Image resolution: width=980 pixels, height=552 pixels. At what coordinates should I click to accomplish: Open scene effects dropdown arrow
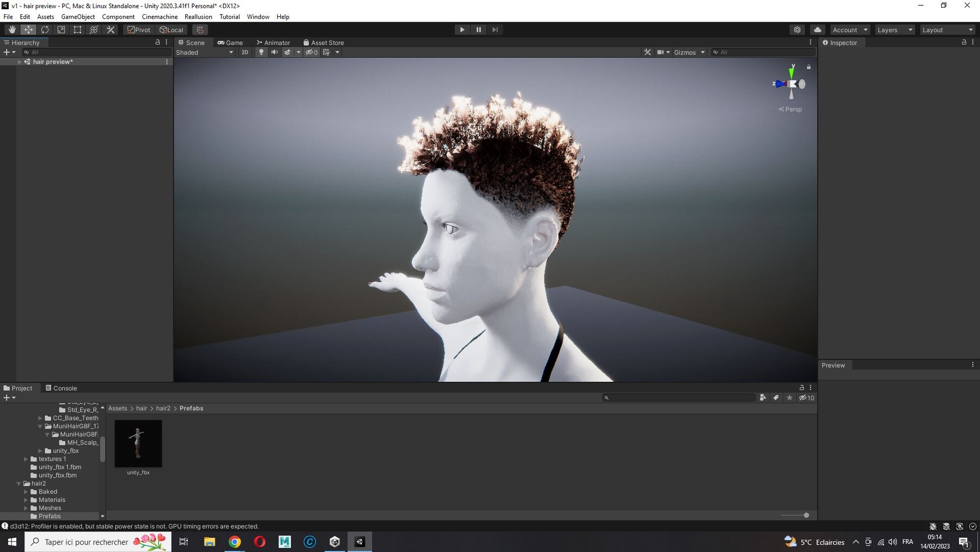[298, 52]
